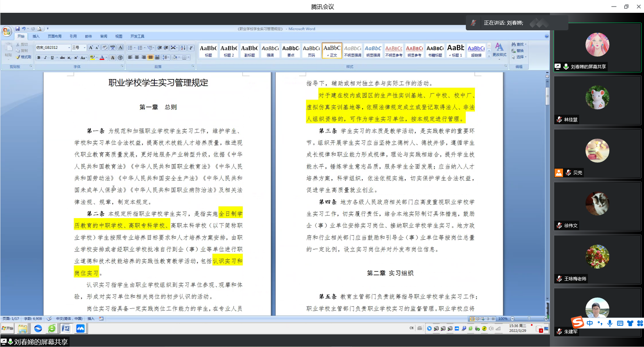Toggle Underline formatting

(x=52, y=58)
